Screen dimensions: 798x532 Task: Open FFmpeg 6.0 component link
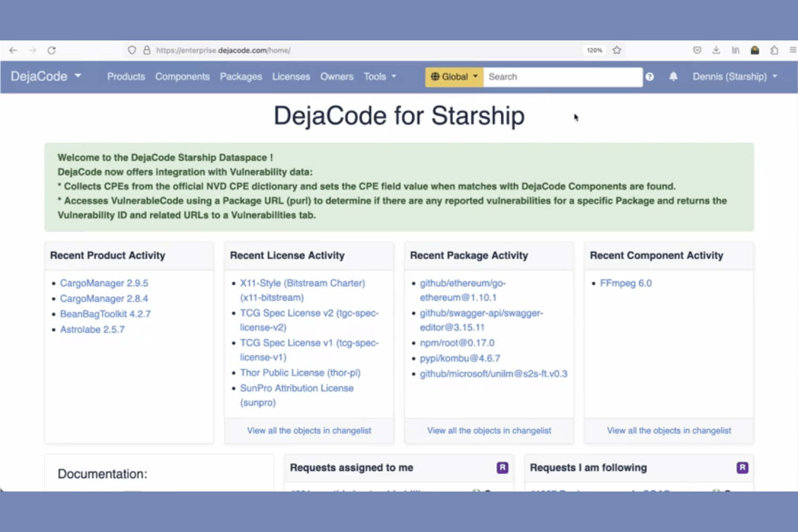click(x=626, y=283)
